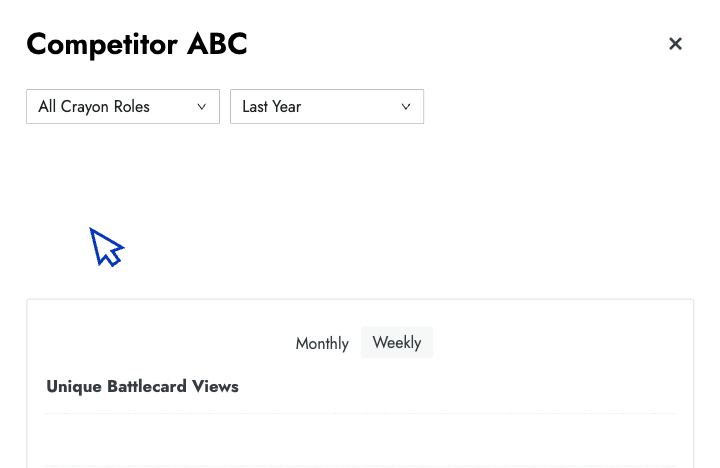Image resolution: width=720 pixels, height=468 pixels.
Task: Click the chevron in the roles filter
Action: tap(202, 107)
